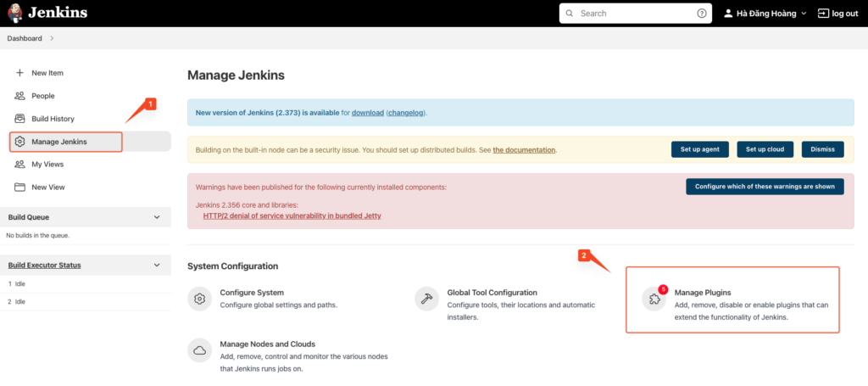The image size is (868, 386).
Task: Open the Manage Plugins puzzle icon
Action: (654, 299)
